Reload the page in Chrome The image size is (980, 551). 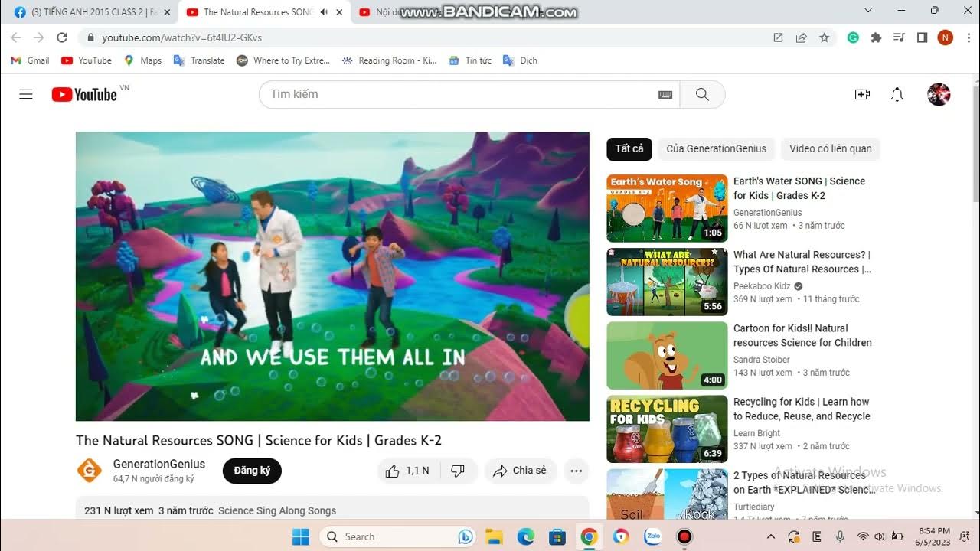pos(62,37)
